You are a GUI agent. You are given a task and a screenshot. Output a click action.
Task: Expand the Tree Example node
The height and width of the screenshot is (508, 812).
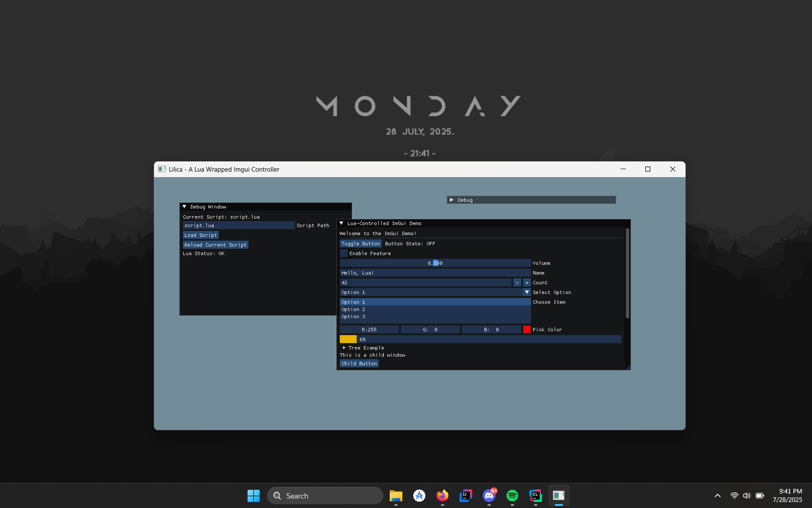tap(344, 348)
